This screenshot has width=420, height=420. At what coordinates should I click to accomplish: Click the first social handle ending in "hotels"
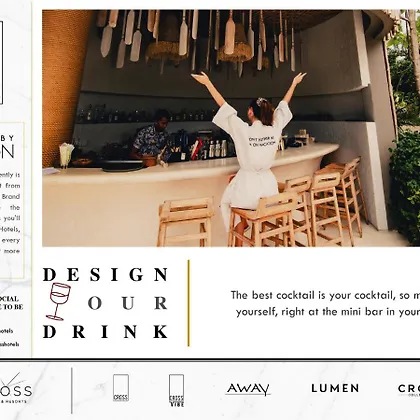click(x=7, y=331)
